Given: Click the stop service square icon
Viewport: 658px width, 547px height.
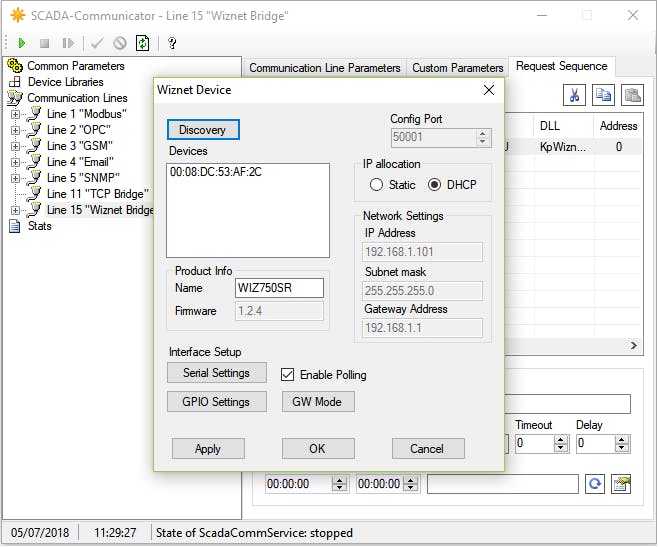Looking at the screenshot, I should (x=44, y=43).
